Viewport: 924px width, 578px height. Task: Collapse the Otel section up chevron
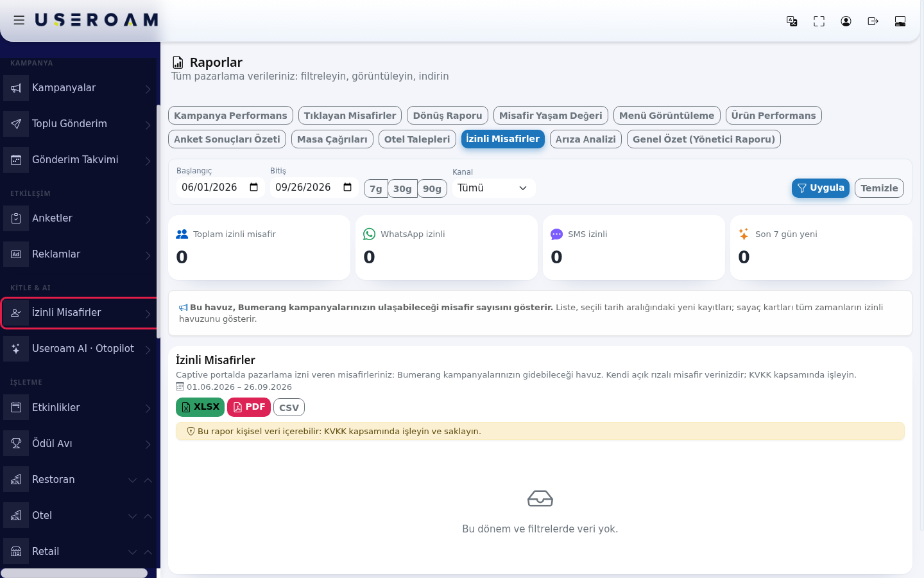[x=148, y=516]
